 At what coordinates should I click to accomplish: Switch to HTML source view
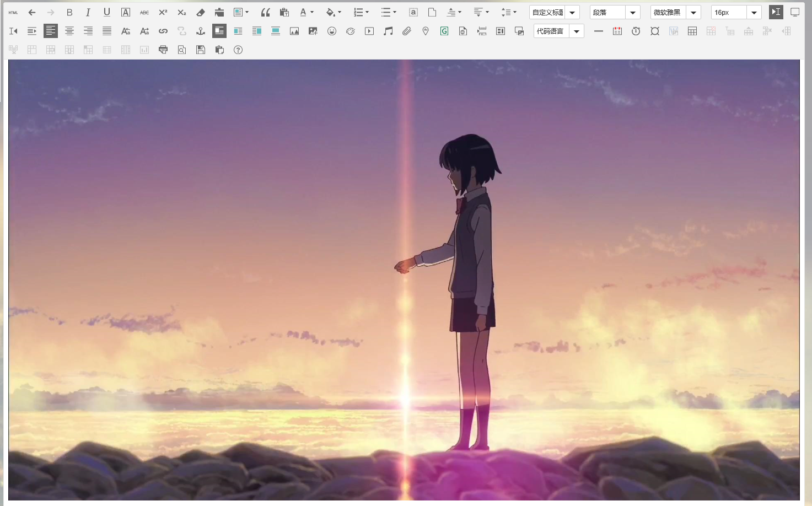pyautogui.click(x=13, y=12)
